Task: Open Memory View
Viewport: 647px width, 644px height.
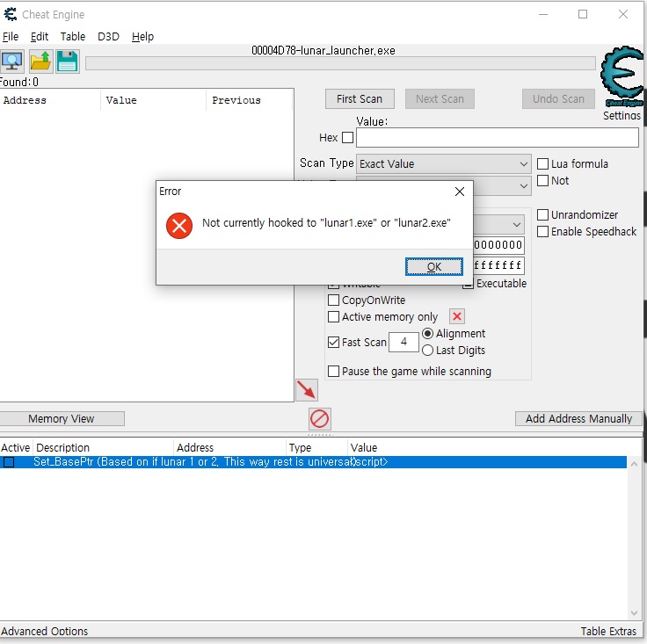Action: (x=62, y=418)
